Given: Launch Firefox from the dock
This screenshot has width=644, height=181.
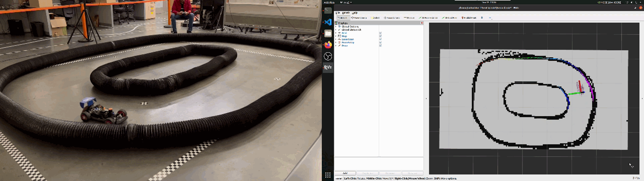Looking at the screenshot, I should [x=328, y=45].
